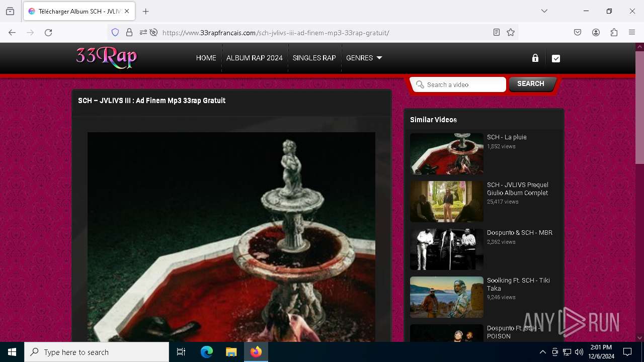Click the checkmark icon in site header

point(556,58)
